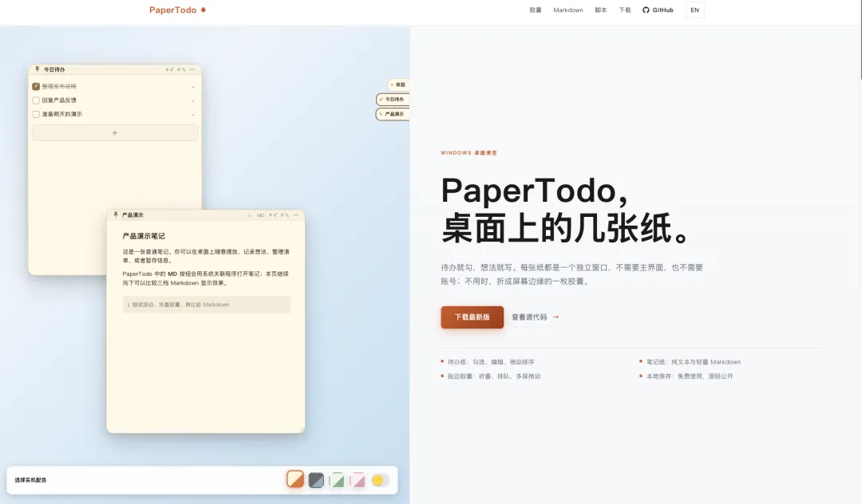862x504 pixels.
Task: Click the +✎ icon on 产品演示 note
Action: 284,215
